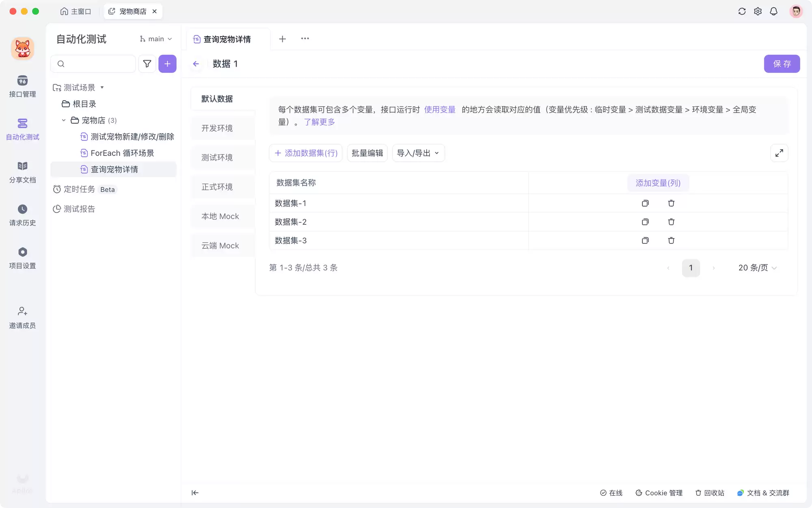Click the 数据集-2 name cell

coord(399,222)
